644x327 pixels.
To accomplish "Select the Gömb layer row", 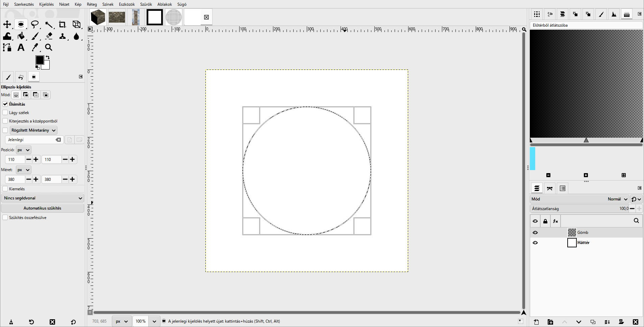I will [586, 233].
